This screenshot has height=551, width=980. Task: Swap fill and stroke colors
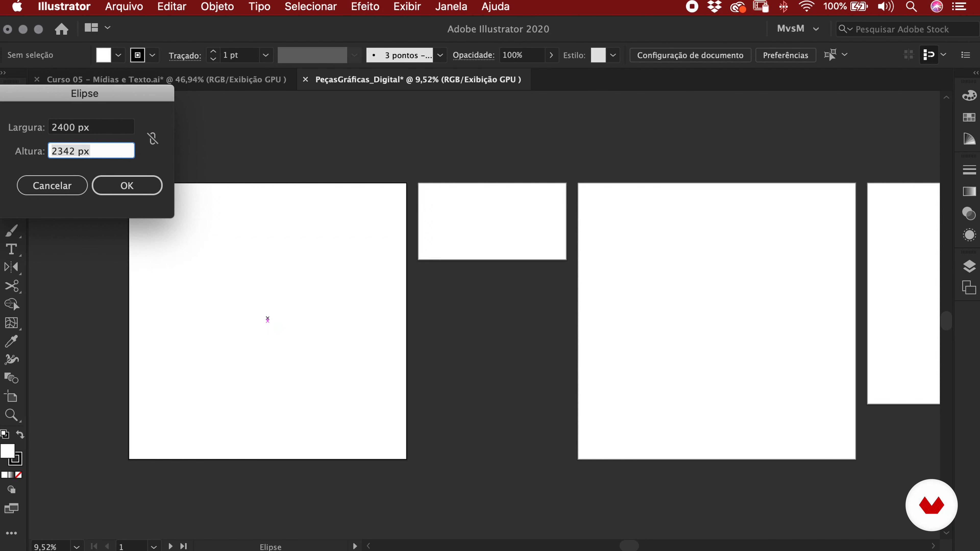click(x=20, y=435)
